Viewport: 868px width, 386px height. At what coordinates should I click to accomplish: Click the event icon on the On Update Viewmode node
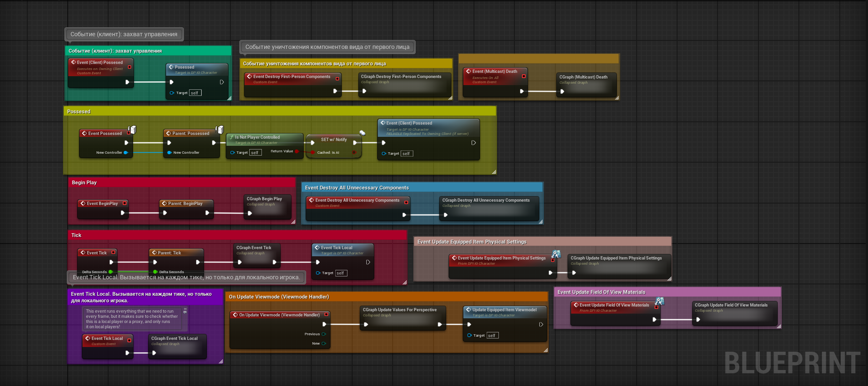(236, 315)
